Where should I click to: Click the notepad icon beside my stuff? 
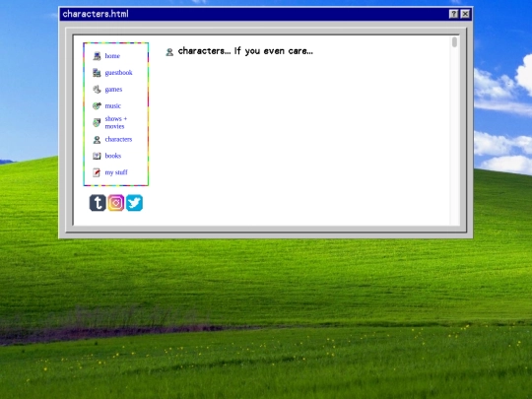97,172
